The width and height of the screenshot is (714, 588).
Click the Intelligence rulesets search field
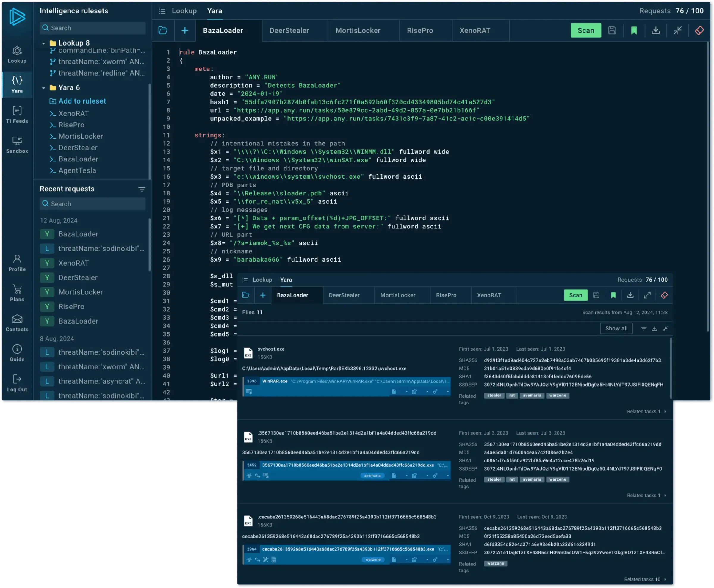pyautogui.click(x=93, y=28)
